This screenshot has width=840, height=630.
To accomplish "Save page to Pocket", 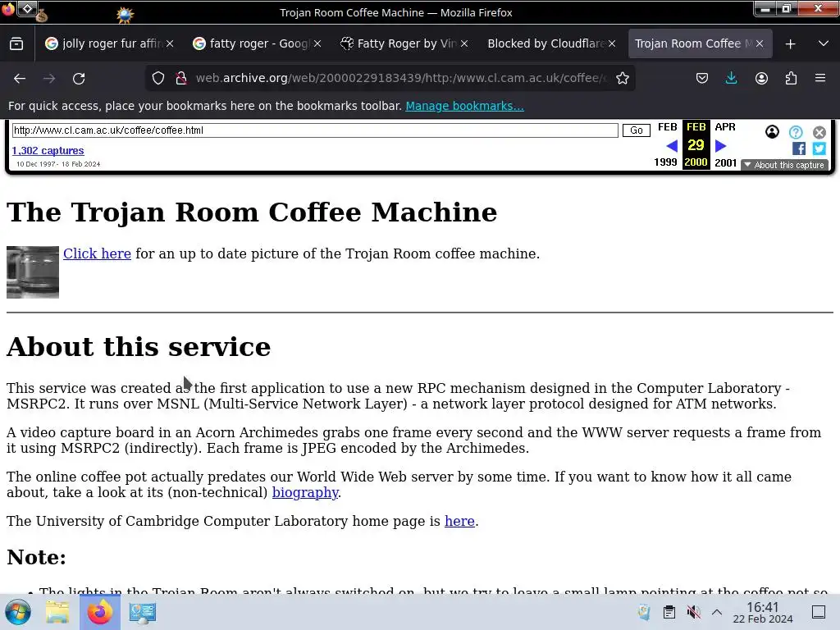I will [702, 78].
